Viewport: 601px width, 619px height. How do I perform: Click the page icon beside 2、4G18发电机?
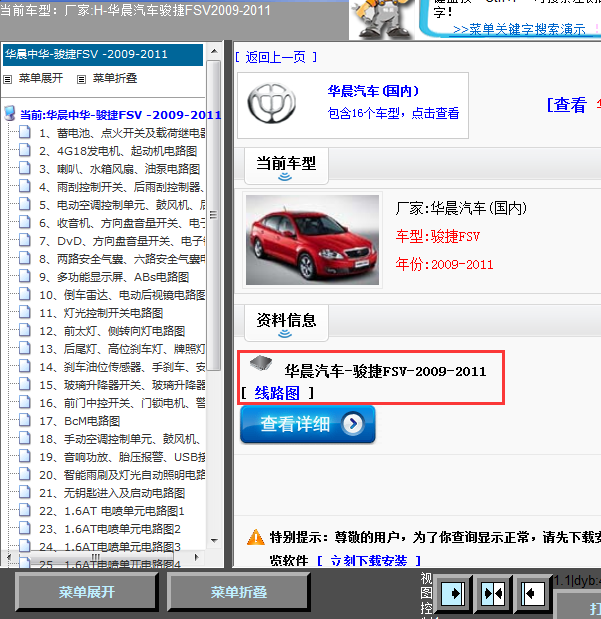pos(25,150)
